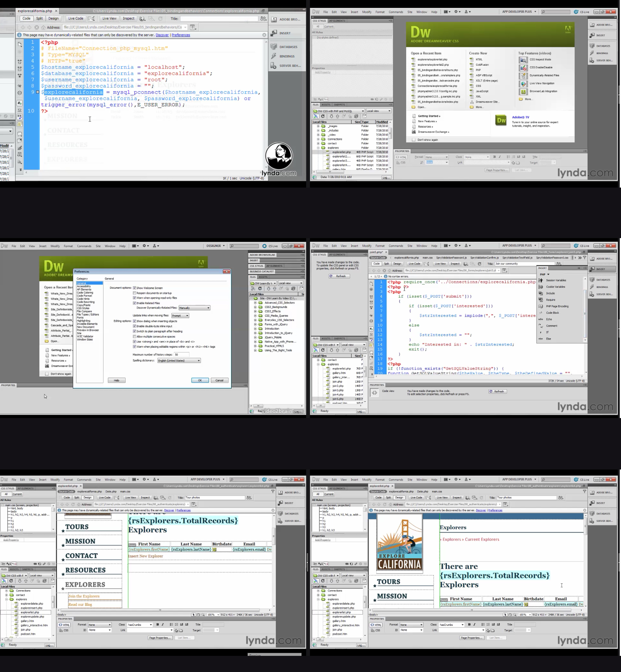Toggle Warn when opening read-only files
This screenshot has height=672, width=621.
[x=135, y=298]
